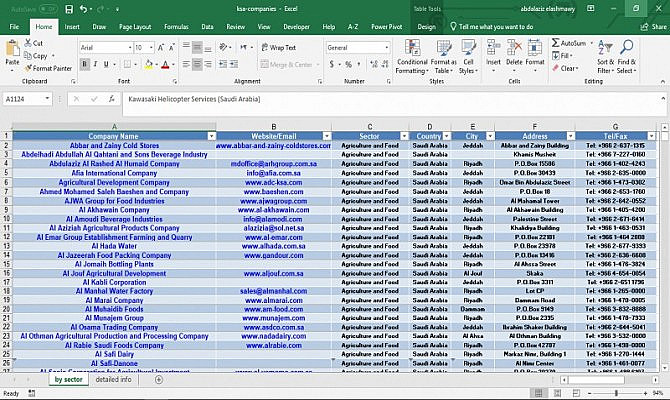Switch to the Formulas tab
Screen dimensions: 670x400
tap(176, 26)
